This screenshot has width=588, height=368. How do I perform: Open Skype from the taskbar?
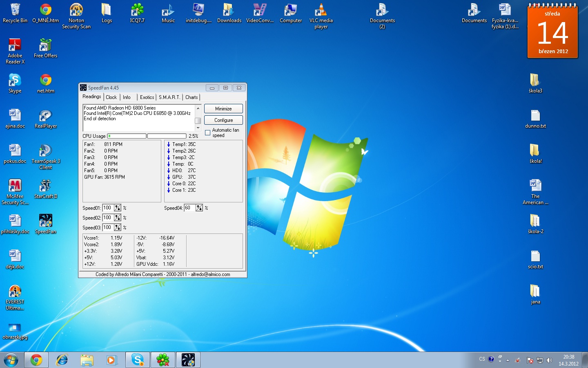pos(137,360)
